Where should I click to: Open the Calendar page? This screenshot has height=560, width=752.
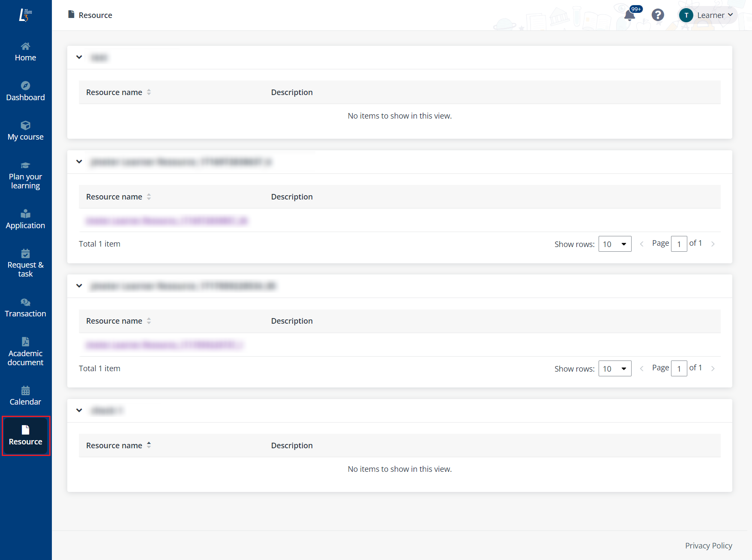point(25,396)
